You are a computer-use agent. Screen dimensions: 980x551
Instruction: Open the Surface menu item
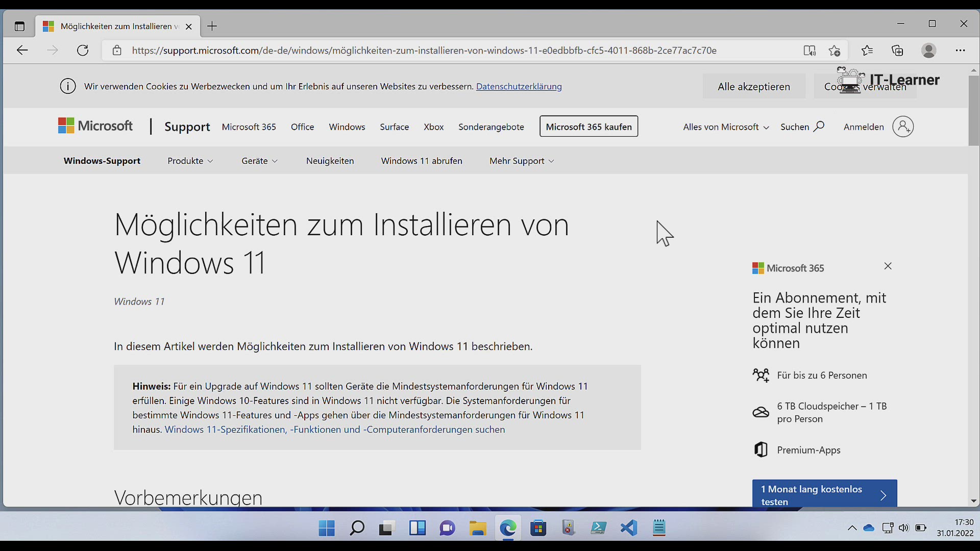[395, 127]
